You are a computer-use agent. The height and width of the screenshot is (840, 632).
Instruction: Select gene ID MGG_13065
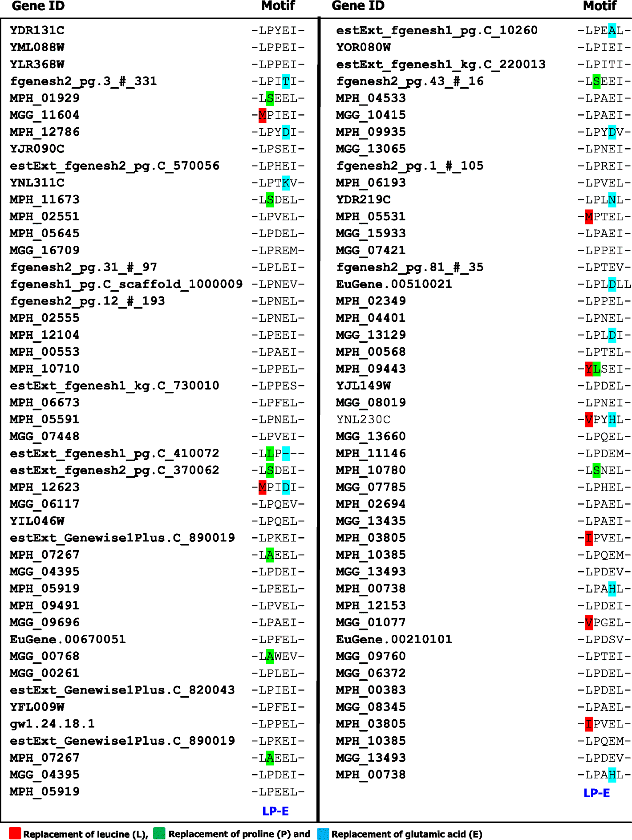tap(371, 149)
